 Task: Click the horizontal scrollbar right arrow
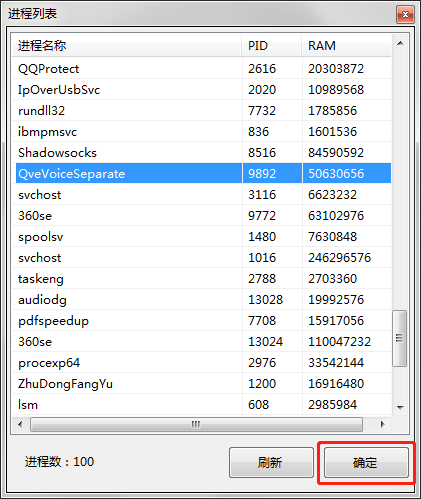382,424
